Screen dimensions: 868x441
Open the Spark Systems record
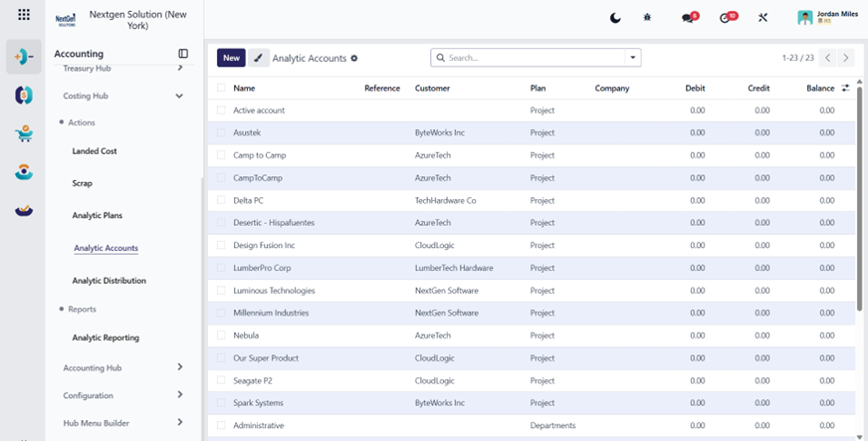tap(258, 403)
